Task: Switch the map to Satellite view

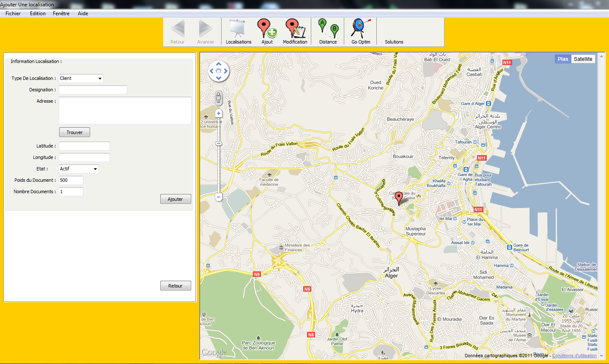Action: [x=583, y=59]
